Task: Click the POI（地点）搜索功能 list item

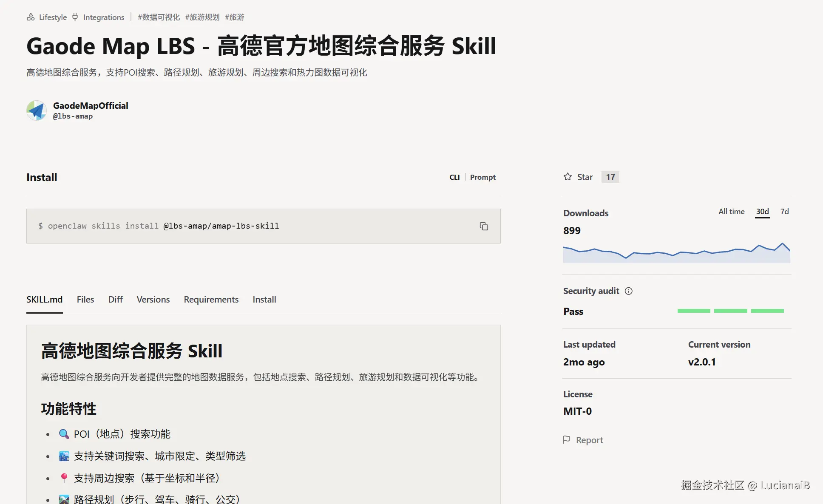Action: coord(122,434)
